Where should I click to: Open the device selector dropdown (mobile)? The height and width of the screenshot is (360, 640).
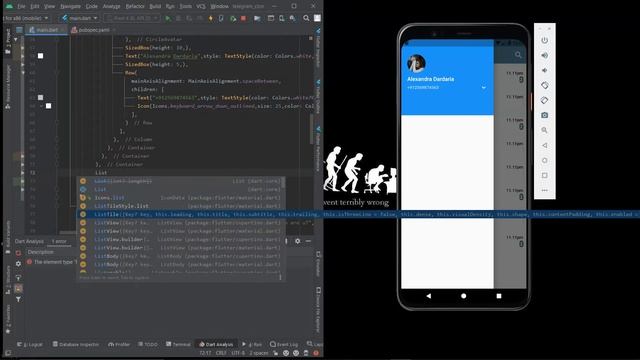pos(25,18)
